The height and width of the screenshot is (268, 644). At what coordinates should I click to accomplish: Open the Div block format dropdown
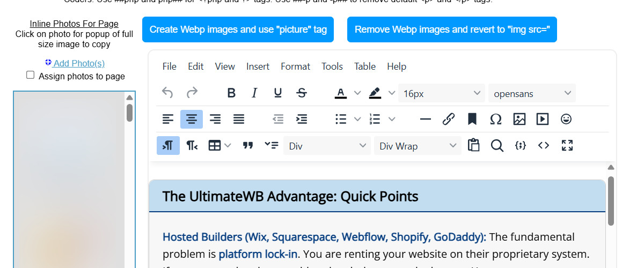pos(327,146)
